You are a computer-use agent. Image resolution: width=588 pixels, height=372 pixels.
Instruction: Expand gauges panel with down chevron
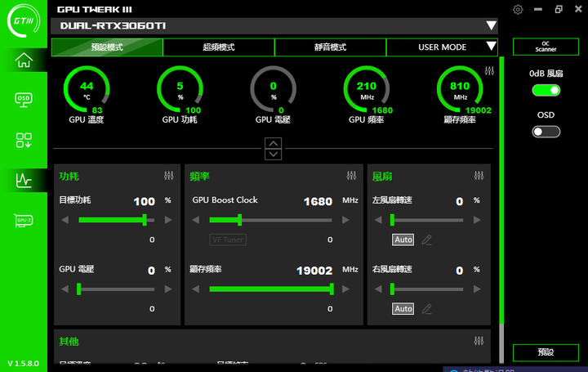tap(274, 155)
